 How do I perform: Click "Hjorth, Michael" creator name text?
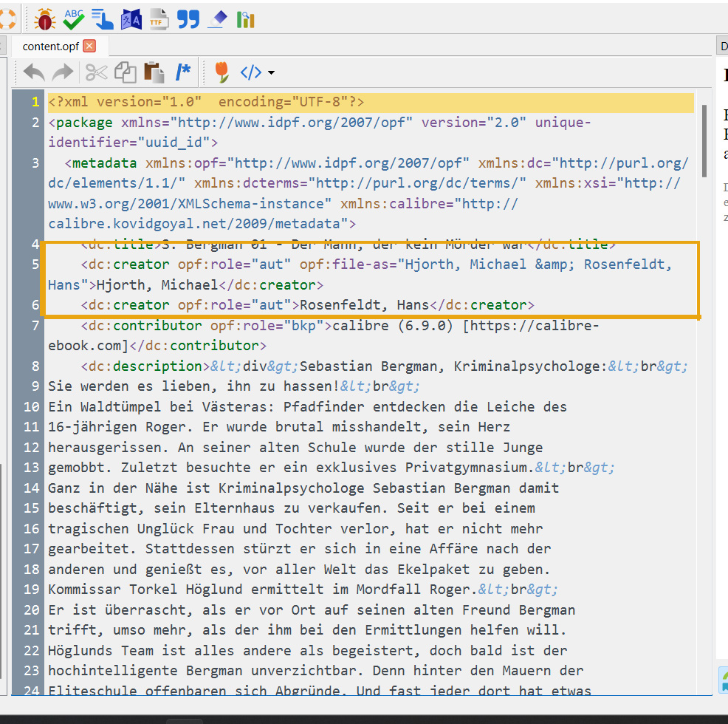coord(157,285)
